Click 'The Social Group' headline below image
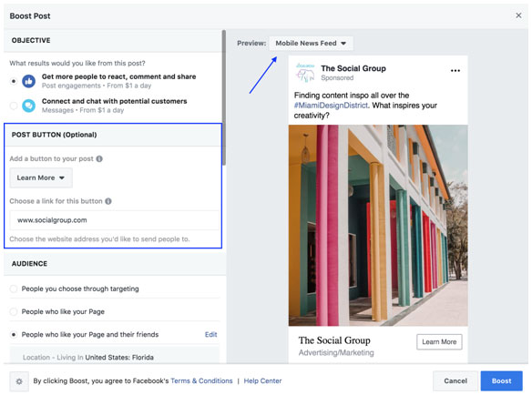 pos(334,340)
